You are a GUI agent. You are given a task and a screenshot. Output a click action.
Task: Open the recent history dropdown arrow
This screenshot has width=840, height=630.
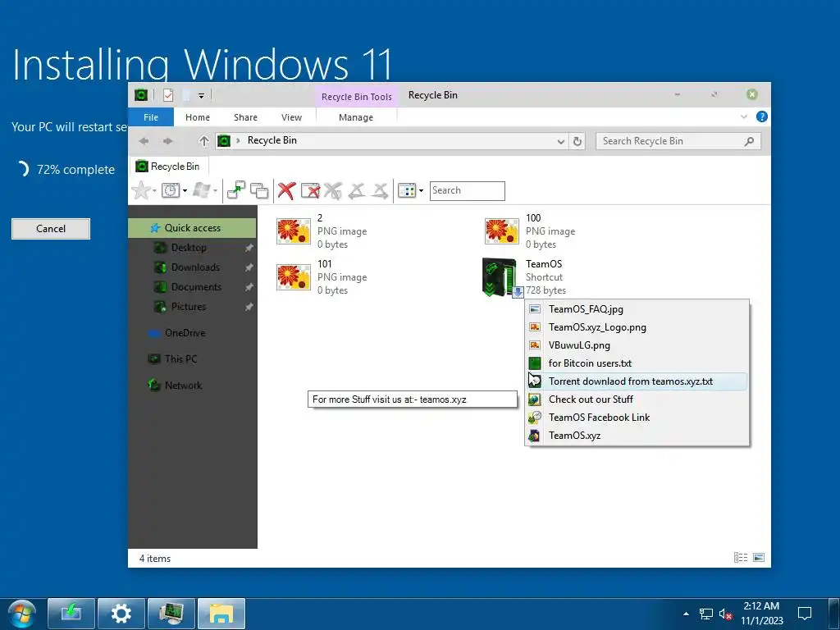coord(185,190)
